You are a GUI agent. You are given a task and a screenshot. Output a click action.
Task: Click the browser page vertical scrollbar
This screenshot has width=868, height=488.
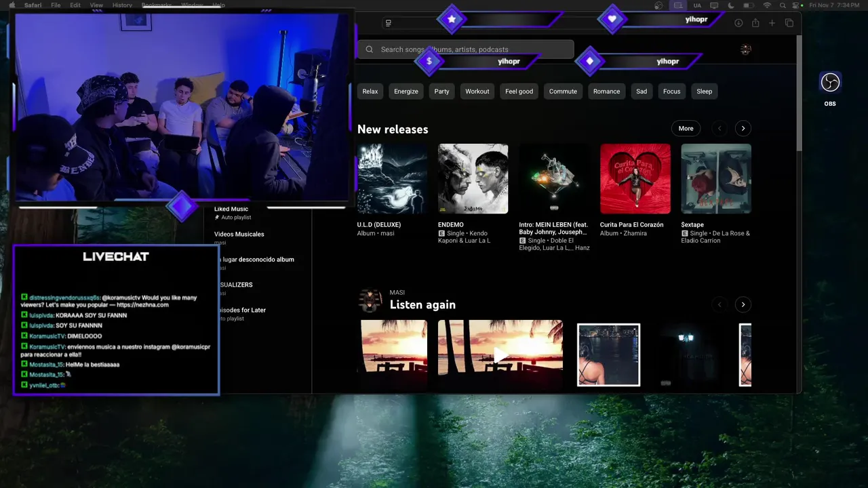pyautogui.click(x=798, y=93)
